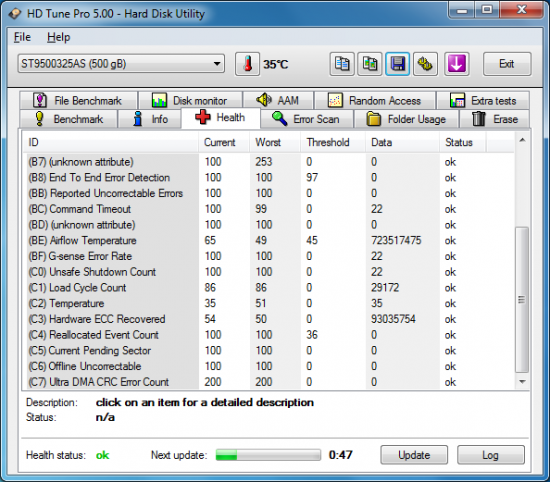
Task: Click the copy text to clipboard icon
Action: [x=342, y=64]
